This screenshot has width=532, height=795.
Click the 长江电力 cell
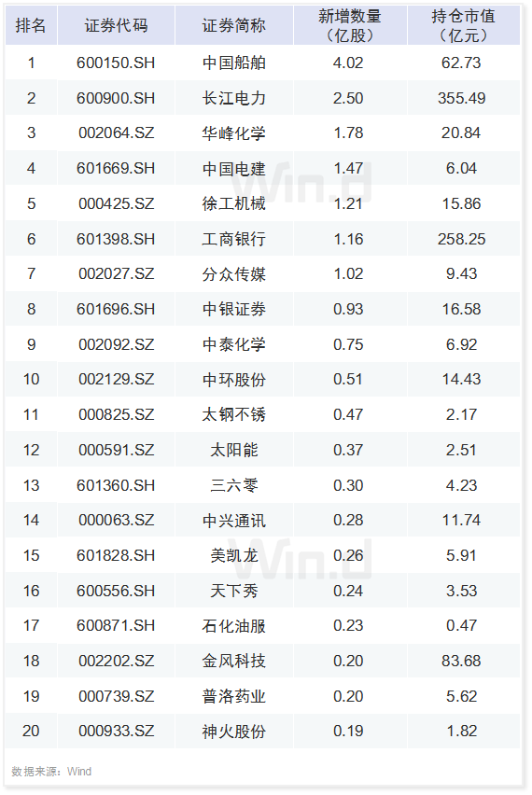pyautogui.click(x=233, y=98)
